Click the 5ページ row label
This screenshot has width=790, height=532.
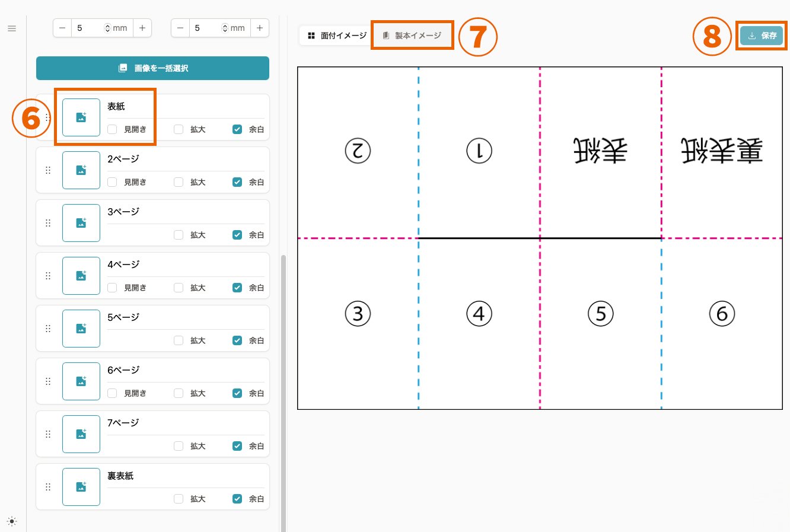coord(123,317)
